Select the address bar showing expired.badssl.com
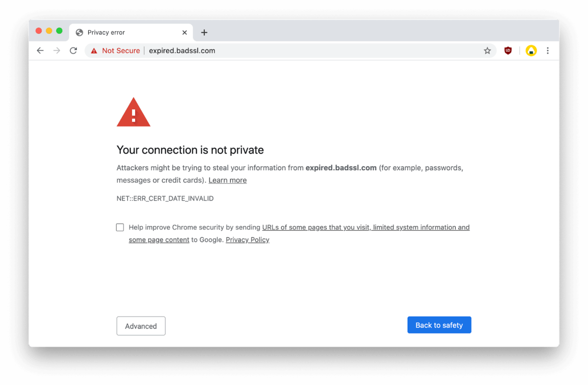Screen dimensions: 588x385 coord(182,51)
